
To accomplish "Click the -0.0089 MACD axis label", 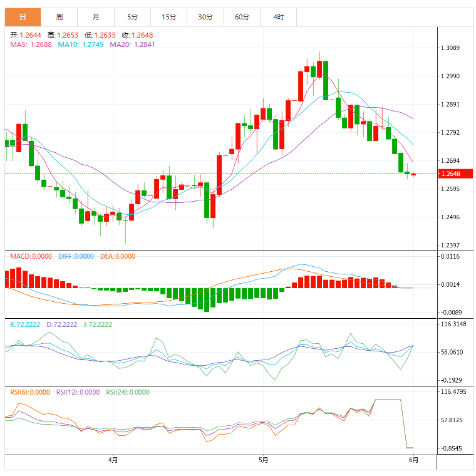I will coord(451,313).
